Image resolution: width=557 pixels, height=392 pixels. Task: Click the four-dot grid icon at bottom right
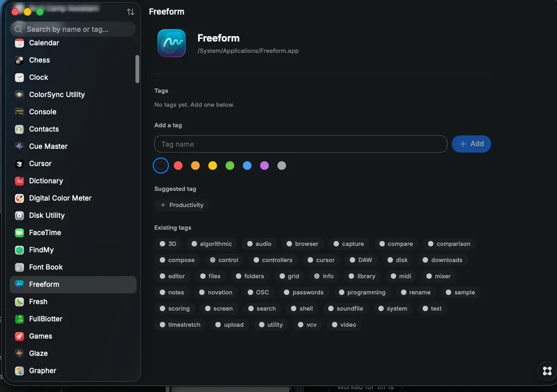tap(547, 371)
